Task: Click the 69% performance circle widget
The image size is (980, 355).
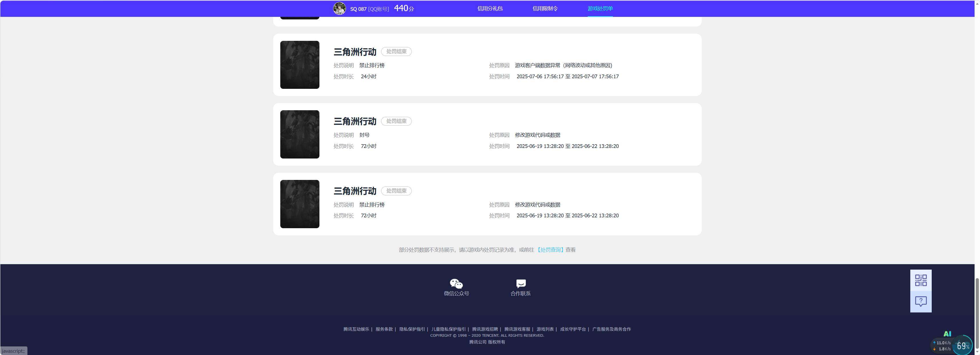Action: (x=963, y=346)
